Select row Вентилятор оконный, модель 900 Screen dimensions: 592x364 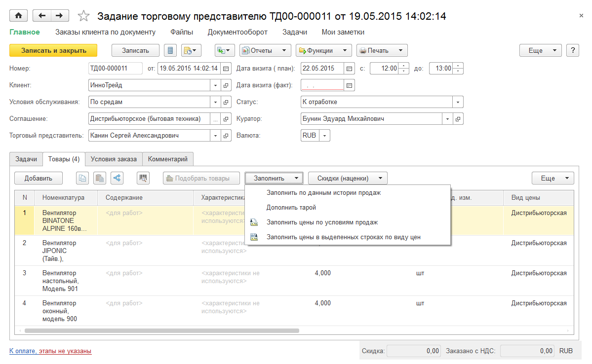pyautogui.click(x=294, y=311)
